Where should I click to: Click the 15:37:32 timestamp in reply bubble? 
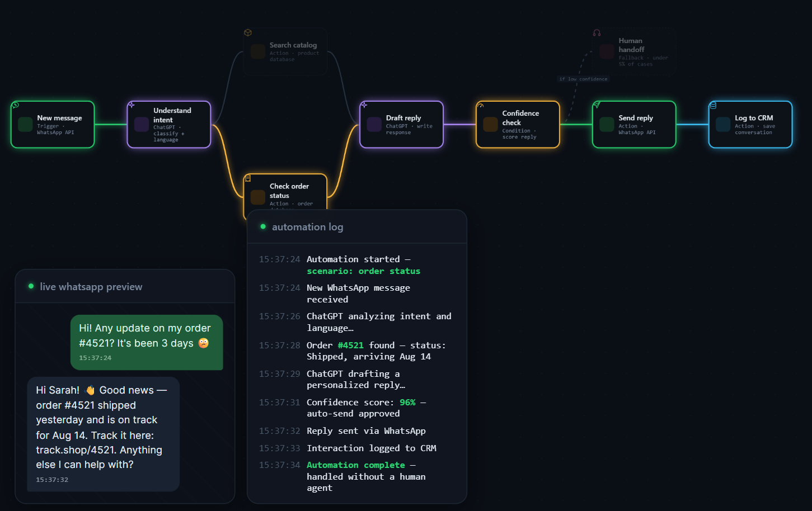[x=52, y=480]
